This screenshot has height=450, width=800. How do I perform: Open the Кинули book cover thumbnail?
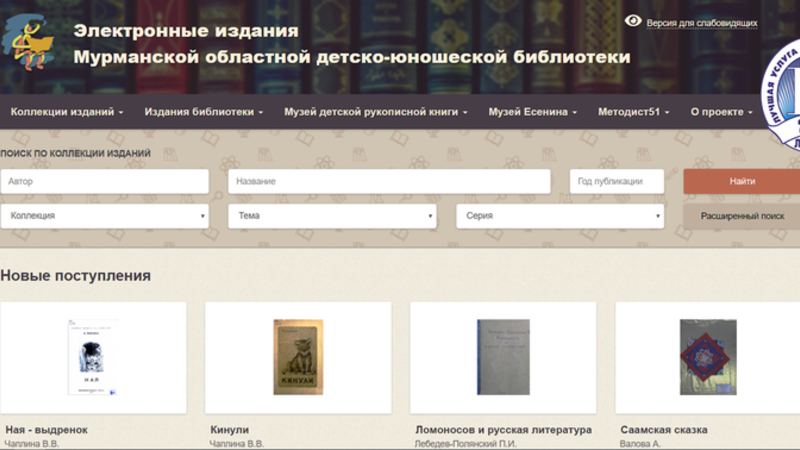tap(298, 357)
